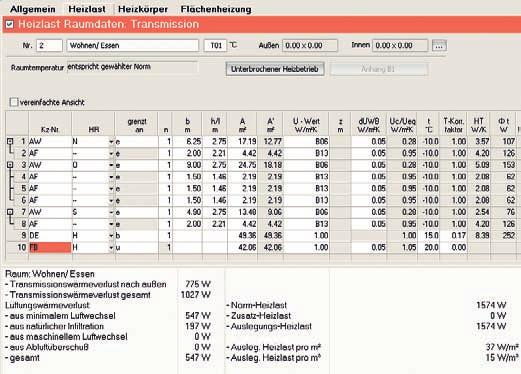Viewport: 521px width, 374px height.
Task: Select width value 9.00 in row 3
Action: click(187, 165)
